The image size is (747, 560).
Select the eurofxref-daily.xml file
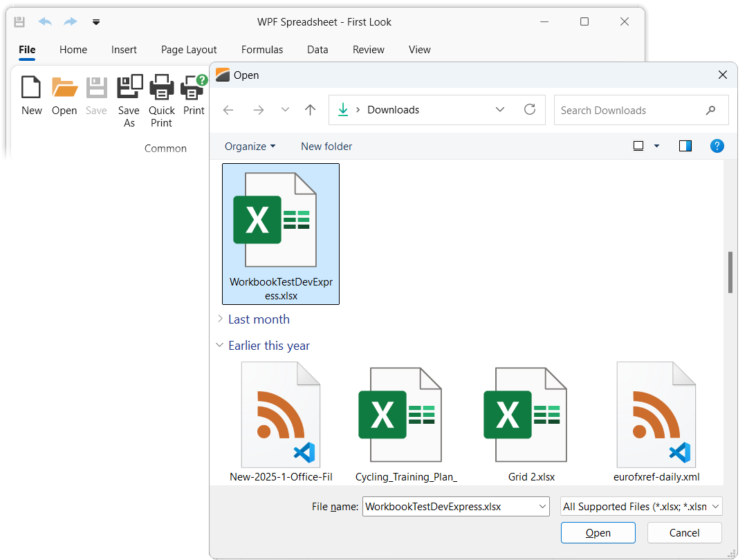(656, 422)
